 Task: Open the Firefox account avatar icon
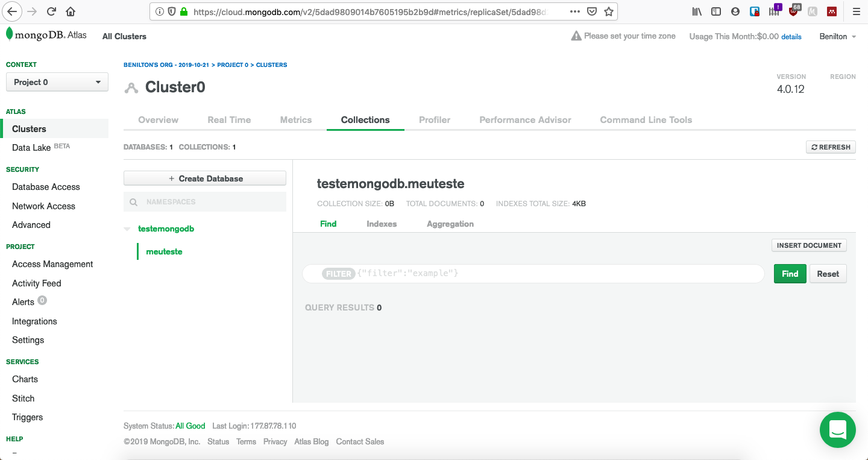point(735,11)
